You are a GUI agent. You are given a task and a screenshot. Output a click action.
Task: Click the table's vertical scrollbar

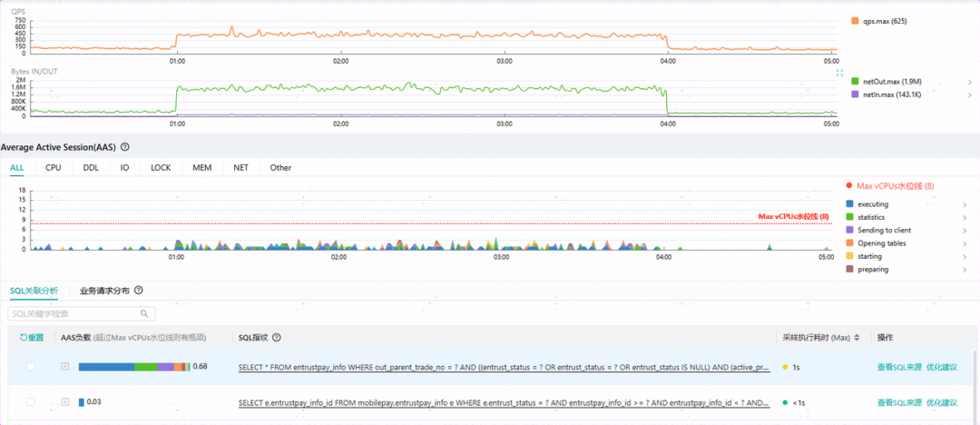coord(976,386)
